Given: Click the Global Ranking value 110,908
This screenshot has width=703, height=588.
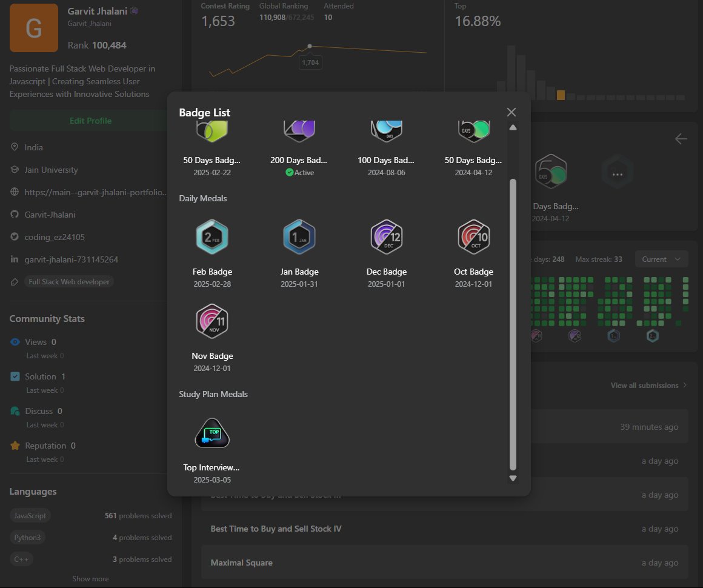Looking at the screenshot, I should point(272,18).
